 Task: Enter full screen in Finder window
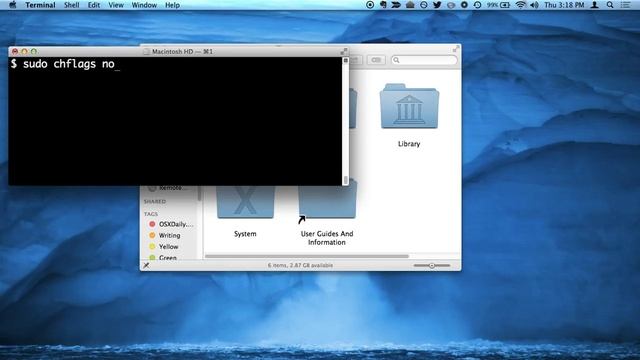pyautogui.click(x=456, y=49)
